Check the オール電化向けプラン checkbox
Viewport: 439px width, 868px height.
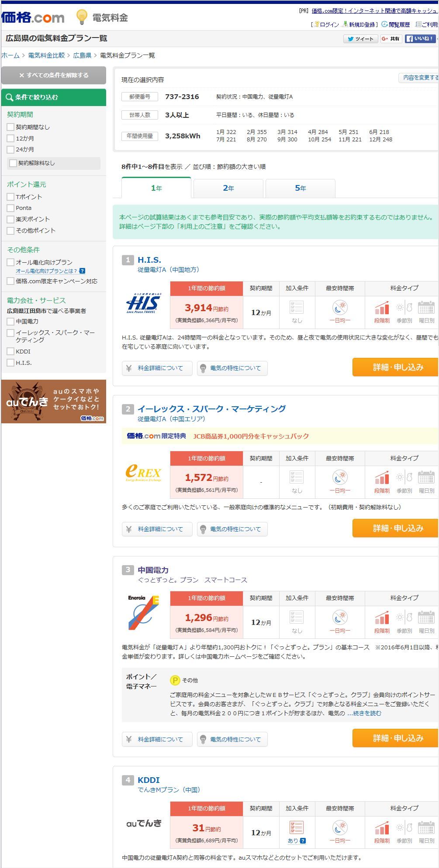[x=10, y=262]
